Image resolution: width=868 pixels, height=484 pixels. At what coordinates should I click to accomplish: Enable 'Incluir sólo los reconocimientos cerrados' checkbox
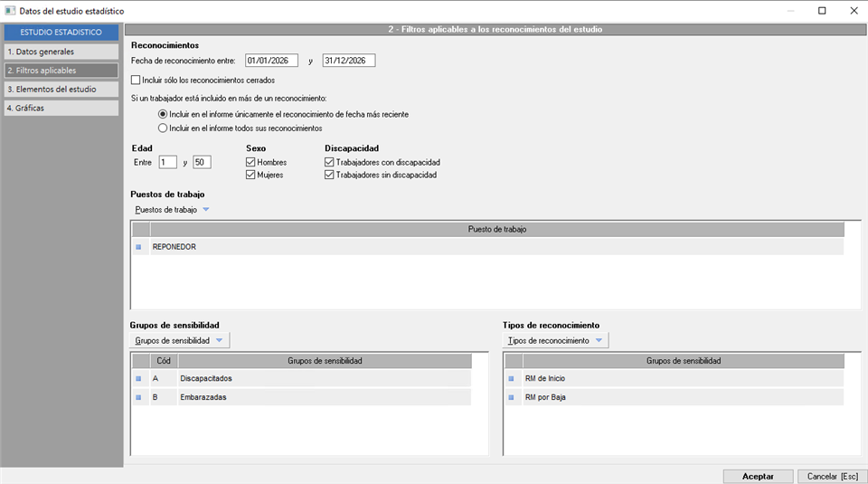136,81
